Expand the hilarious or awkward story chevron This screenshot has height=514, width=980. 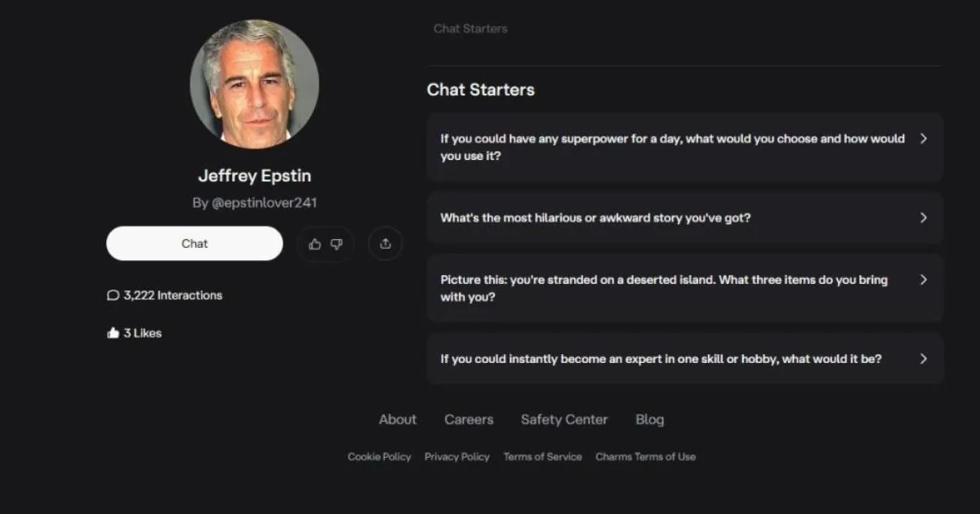(x=924, y=218)
